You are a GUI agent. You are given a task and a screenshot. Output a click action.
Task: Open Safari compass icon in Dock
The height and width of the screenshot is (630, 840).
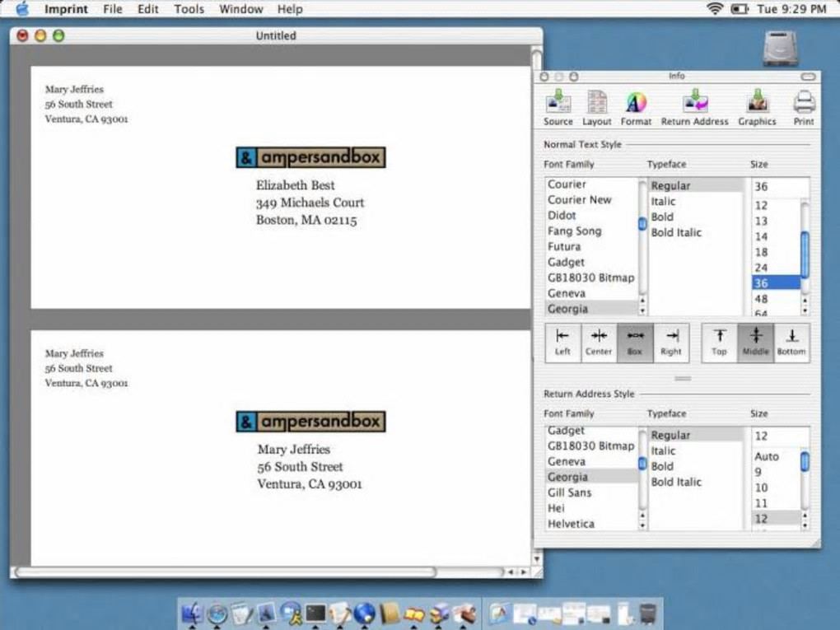coord(217,614)
